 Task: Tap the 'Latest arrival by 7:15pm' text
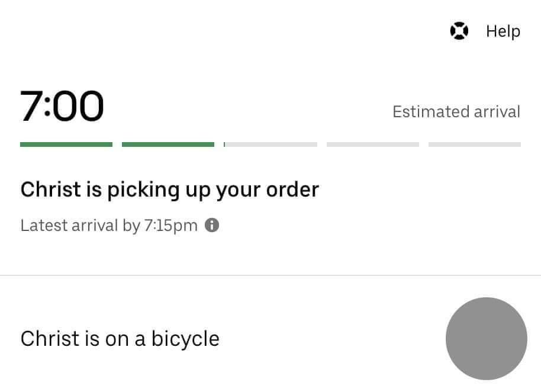pyautogui.click(x=109, y=226)
